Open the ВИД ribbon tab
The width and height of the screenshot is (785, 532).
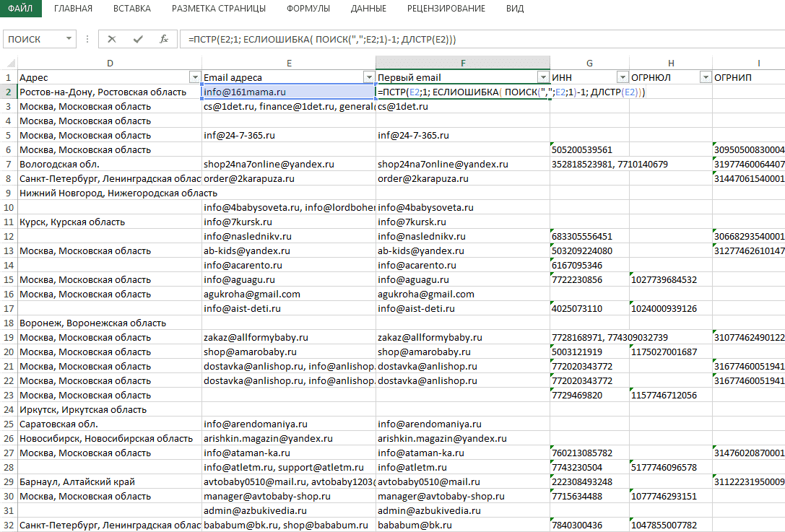515,9
